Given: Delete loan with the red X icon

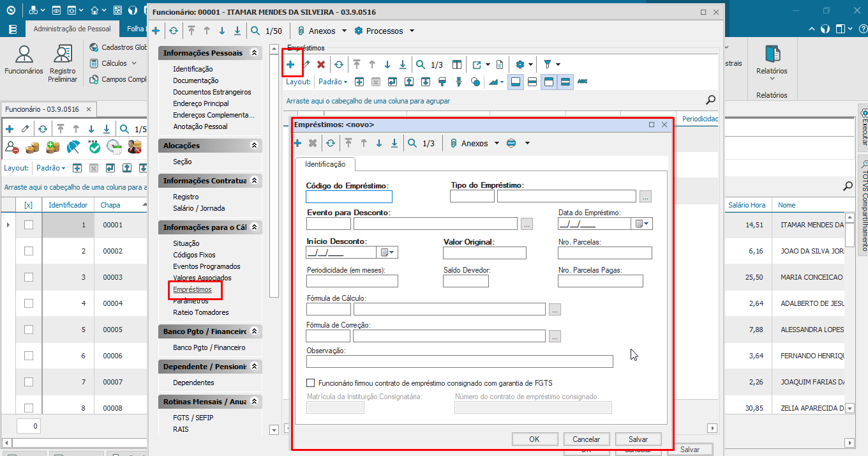Looking at the screenshot, I should point(321,65).
